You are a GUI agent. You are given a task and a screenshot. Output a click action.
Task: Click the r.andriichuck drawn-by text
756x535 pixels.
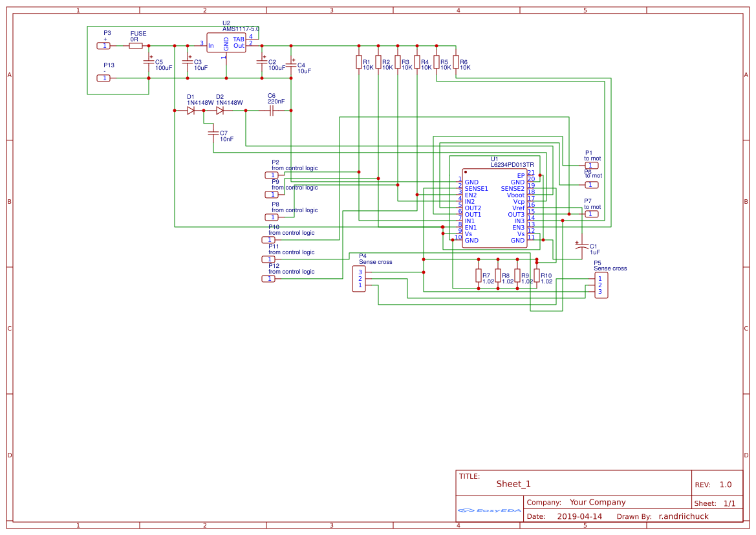(x=684, y=516)
